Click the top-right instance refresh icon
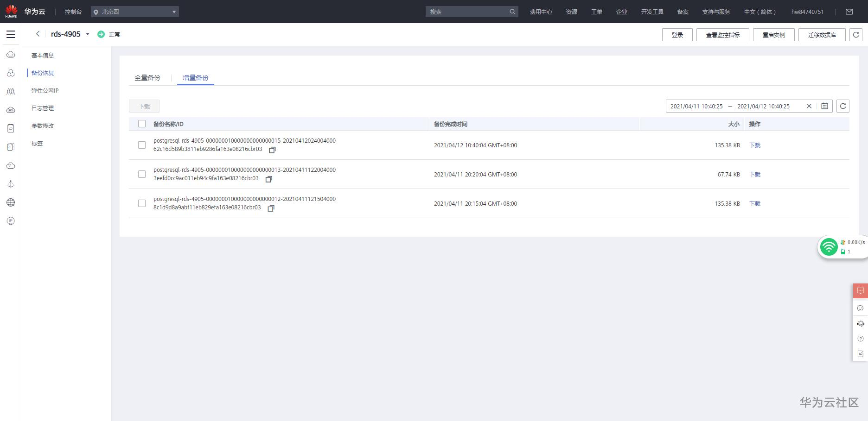The image size is (868, 421). click(x=856, y=35)
